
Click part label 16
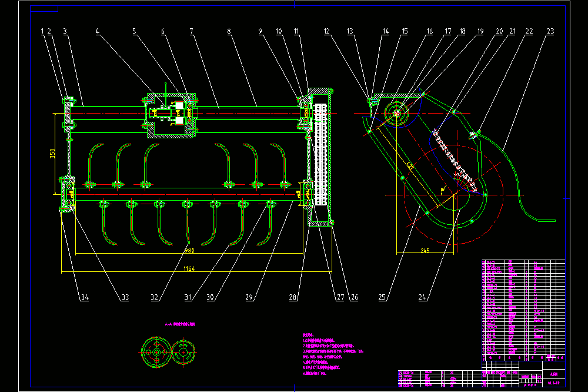[x=430, y=32]
